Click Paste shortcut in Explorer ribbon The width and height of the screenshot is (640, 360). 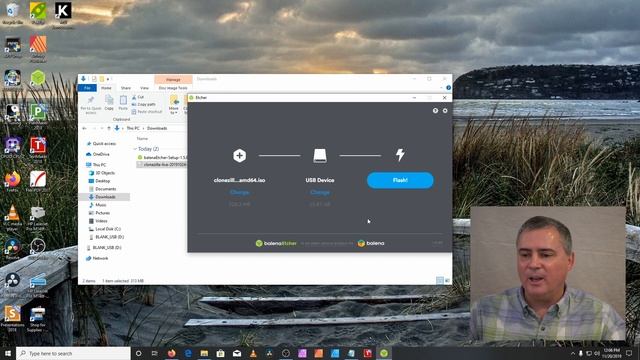pos(147,112)
